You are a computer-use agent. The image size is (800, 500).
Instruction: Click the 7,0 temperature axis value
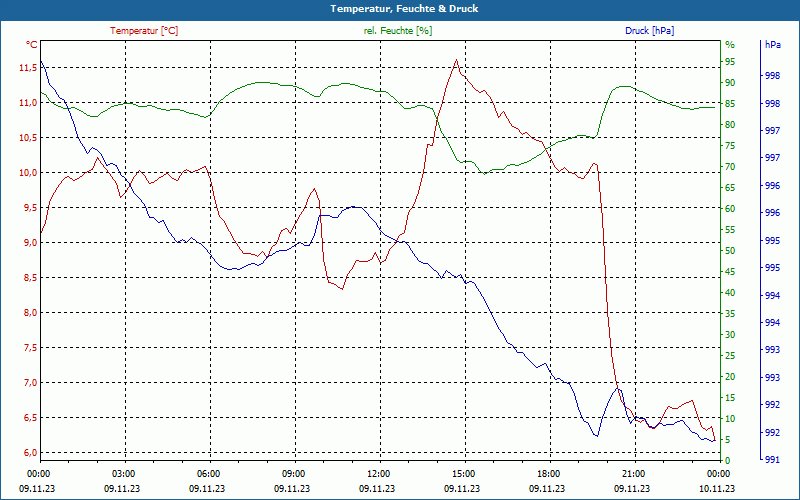coord(30,383)
